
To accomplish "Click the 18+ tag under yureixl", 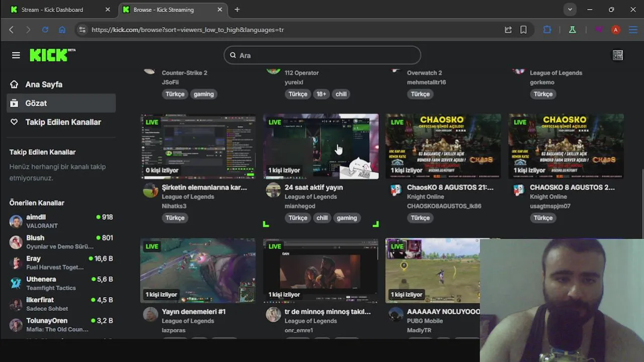I will coord(321,94).
